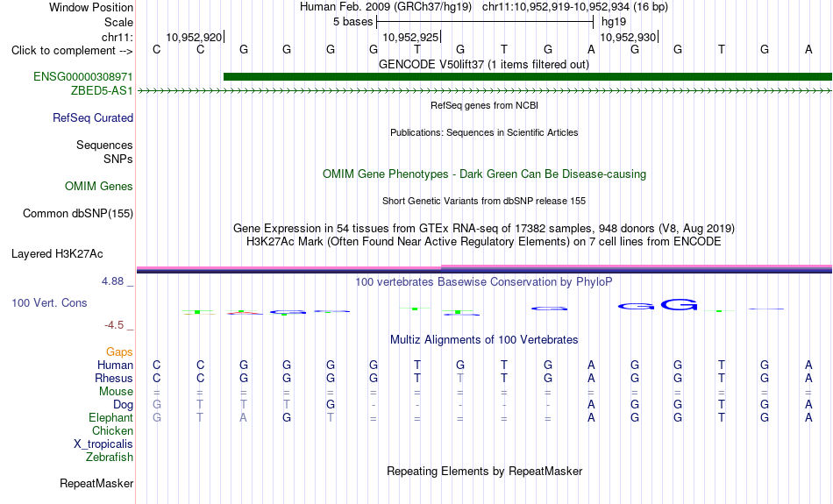This screenshot has width=833, height=504.
Task: Click the tall blue G PhyloP logo
Action: click(679, 305)
